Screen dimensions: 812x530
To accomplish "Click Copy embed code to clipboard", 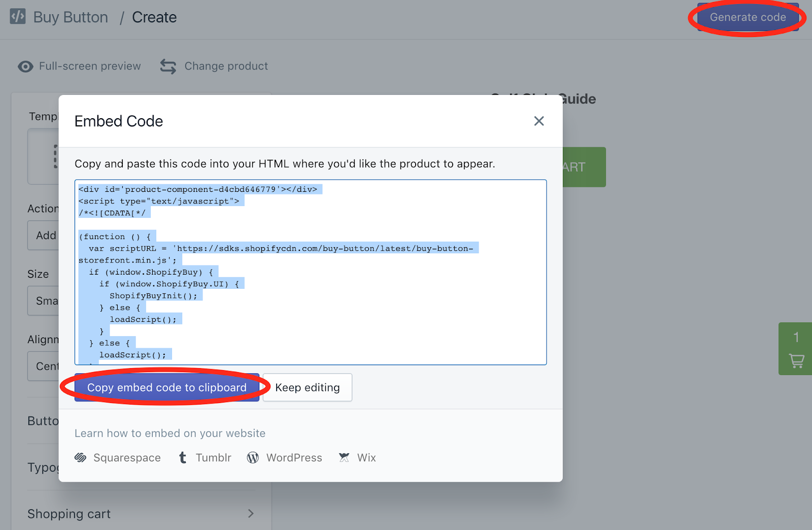I will point(167,387).
